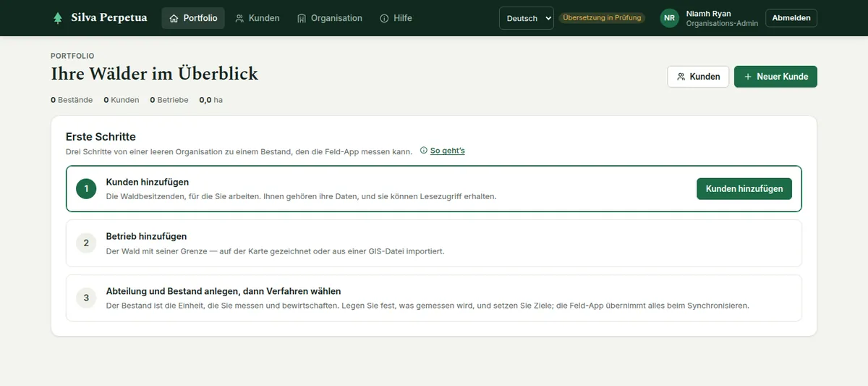Click the green Kunden hinzufügen button

pos(744,188)
